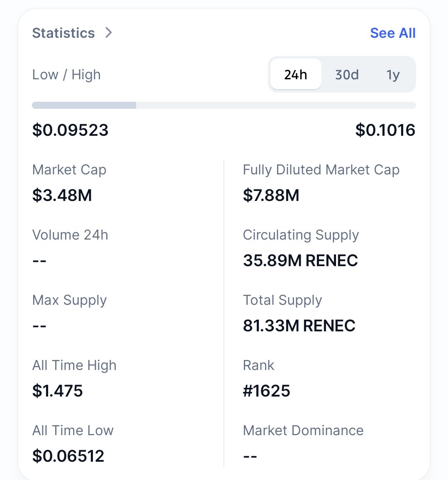Click the low price $0.09523

tap(70, 130)
